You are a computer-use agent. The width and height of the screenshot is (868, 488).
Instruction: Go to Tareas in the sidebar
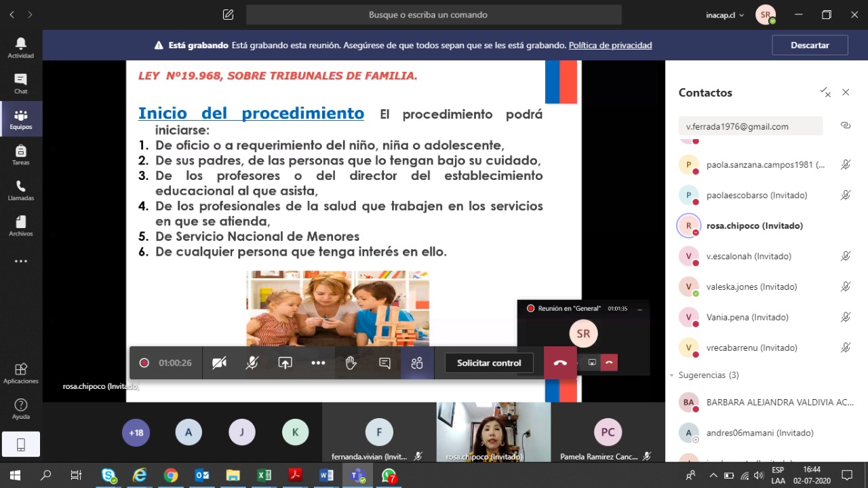(x=21, y=155)
